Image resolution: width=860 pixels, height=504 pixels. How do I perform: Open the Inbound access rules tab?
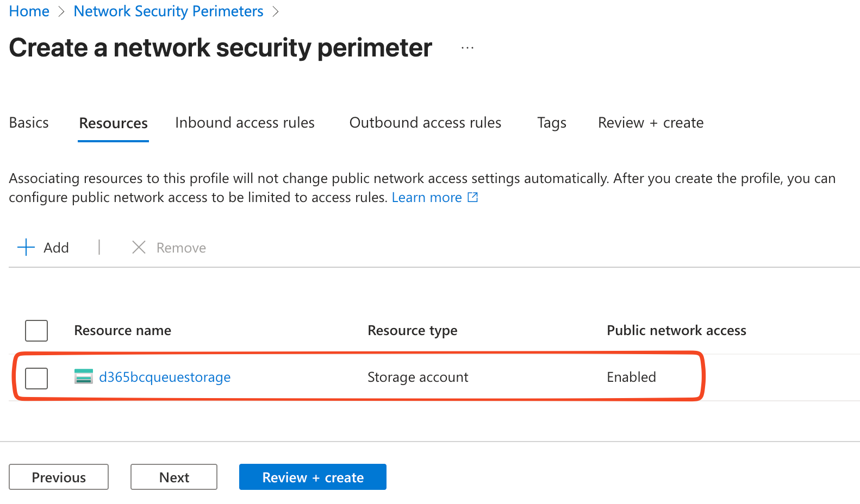coord(245,123)
